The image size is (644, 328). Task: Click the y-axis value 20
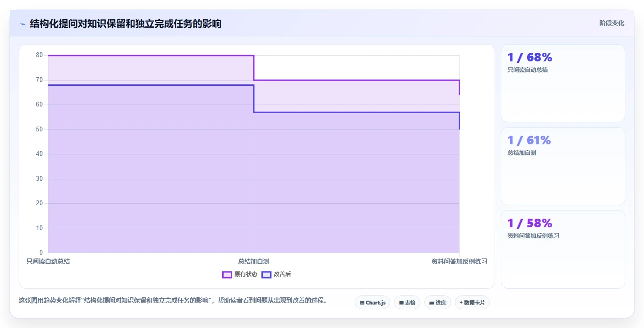[39, 203]
